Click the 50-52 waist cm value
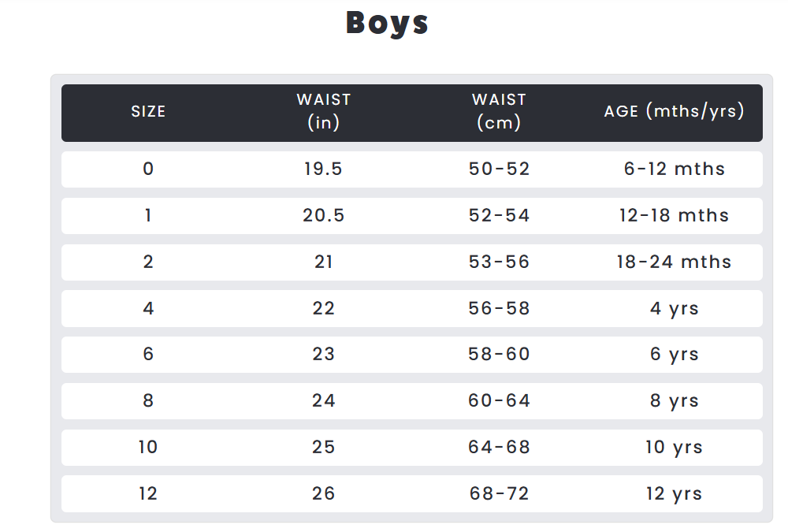 click(499, 169)
